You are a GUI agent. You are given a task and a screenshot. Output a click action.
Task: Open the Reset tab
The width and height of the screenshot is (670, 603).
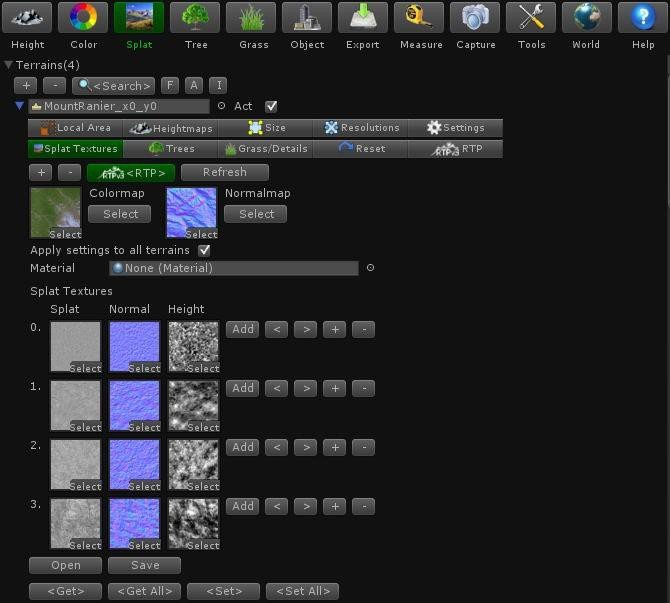360,149
